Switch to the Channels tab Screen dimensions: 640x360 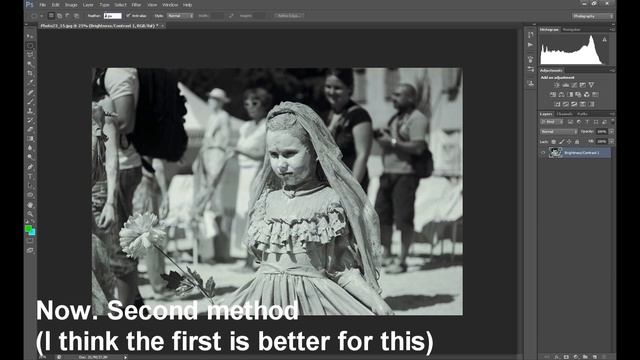pyautogui.click(x=564, y=114)
